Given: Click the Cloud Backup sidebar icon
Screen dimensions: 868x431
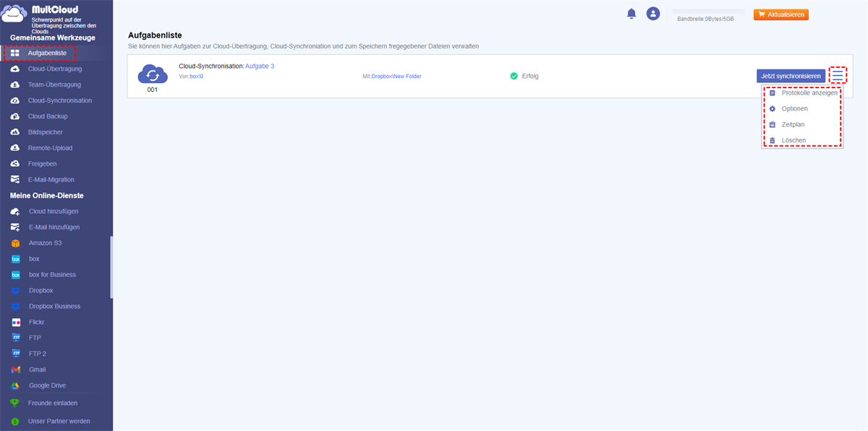Looking at the screenshot, I should (x=15, y=116).
